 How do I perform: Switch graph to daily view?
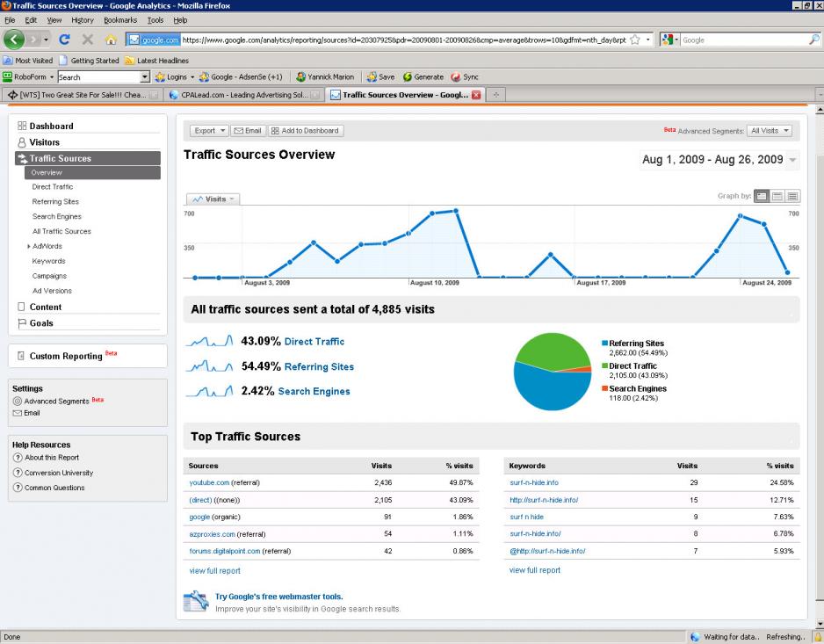click(762, 196)
